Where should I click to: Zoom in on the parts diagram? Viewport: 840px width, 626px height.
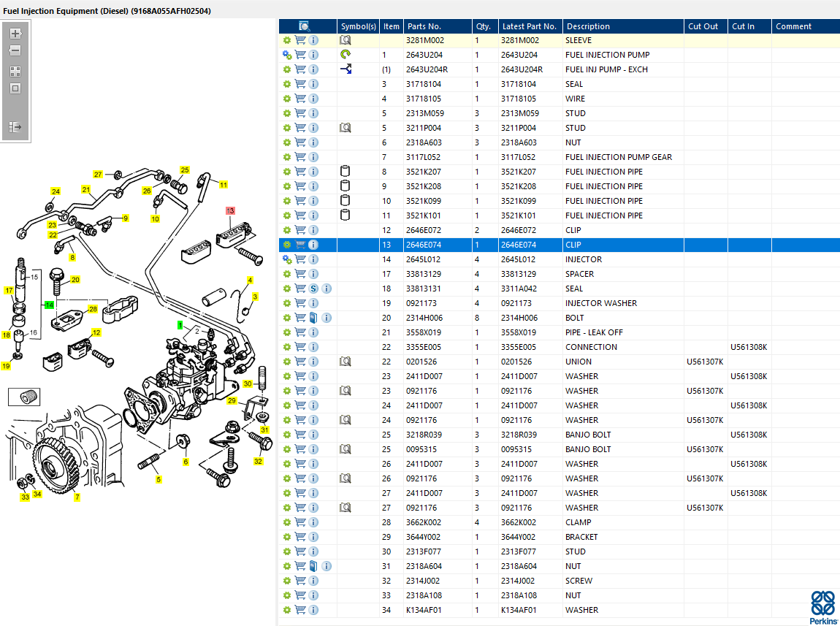pos(15,34)
